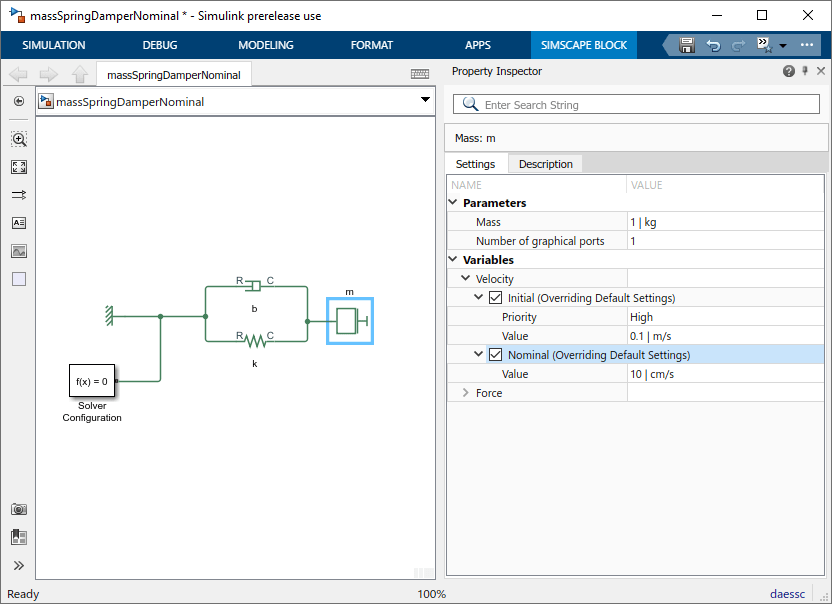Switch to the Description tab
The width and height of the screenshot is (832, 604).
(x=545, y=164)
